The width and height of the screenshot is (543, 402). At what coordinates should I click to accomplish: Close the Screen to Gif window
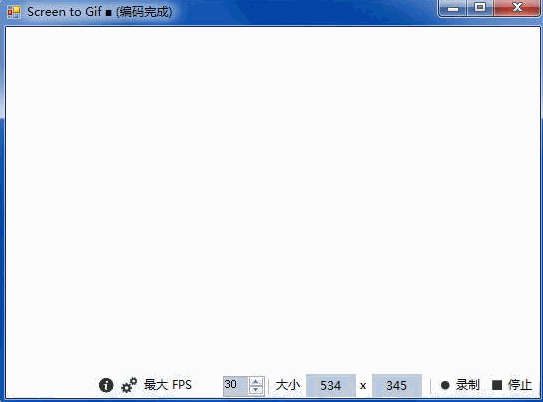(517, 8)
